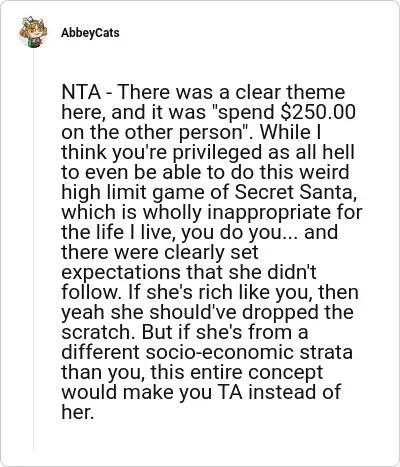Open the AbbeyCats avatar image
This screenshot has height=467, width=400.
coord(33,32)
